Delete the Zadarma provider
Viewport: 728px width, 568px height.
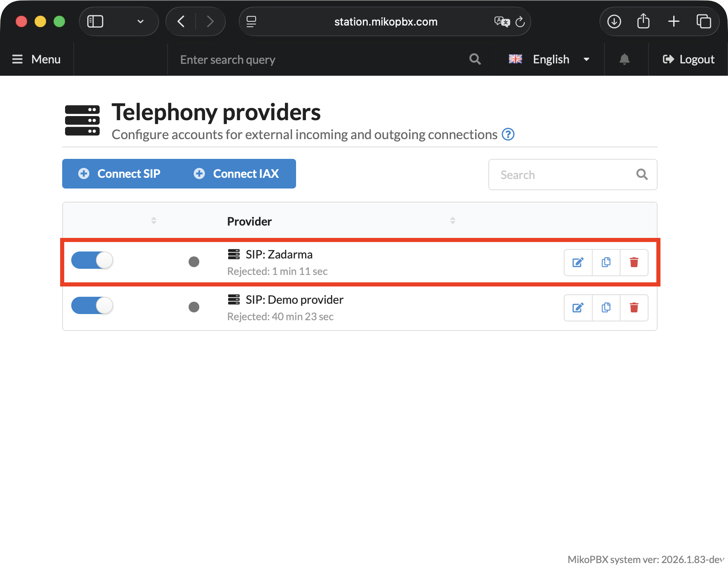(x=634, y=262)
